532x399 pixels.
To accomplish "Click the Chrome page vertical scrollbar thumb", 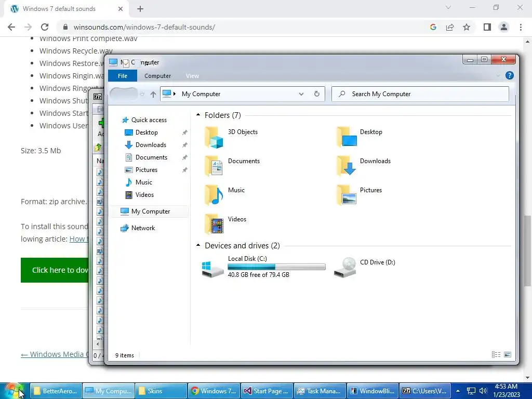I will [527, 251].
